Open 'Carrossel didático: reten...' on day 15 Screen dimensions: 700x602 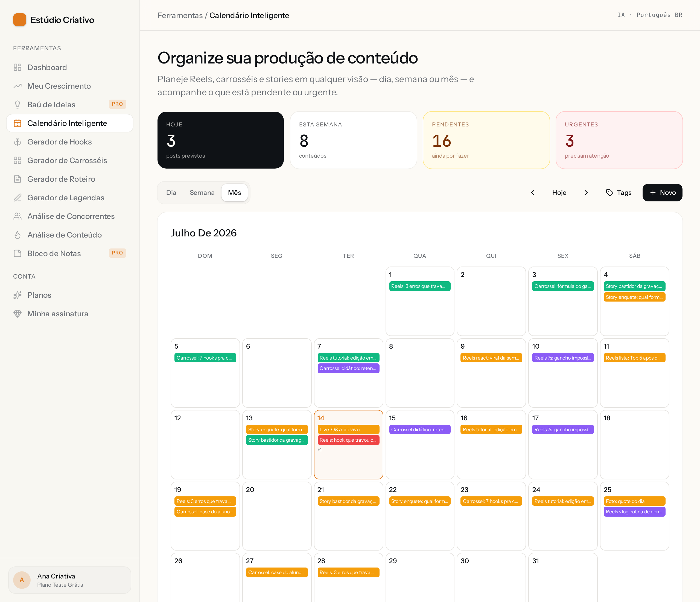tap(420, 430)
